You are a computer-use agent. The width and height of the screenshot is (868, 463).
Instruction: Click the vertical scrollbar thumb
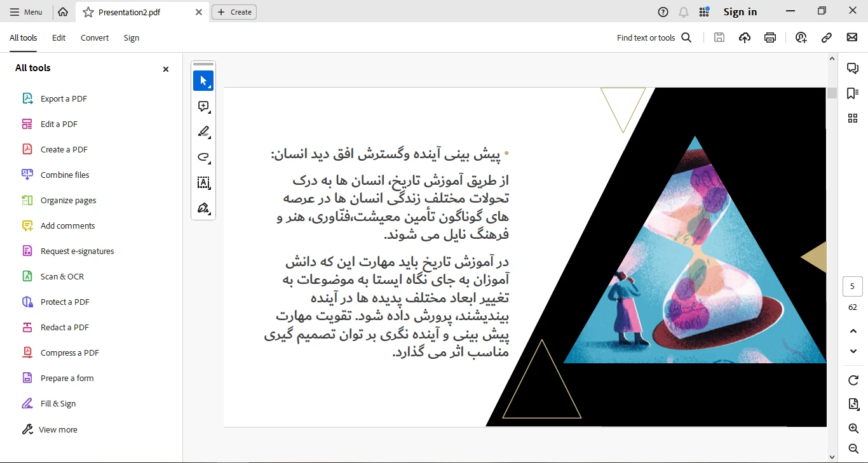coord(832,93)
